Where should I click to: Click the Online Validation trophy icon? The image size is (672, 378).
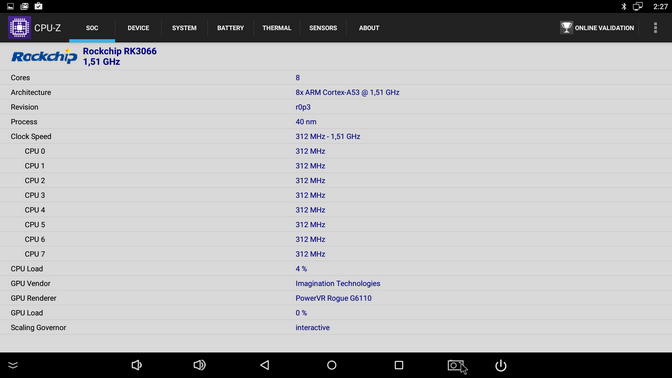tap(566, 27)
